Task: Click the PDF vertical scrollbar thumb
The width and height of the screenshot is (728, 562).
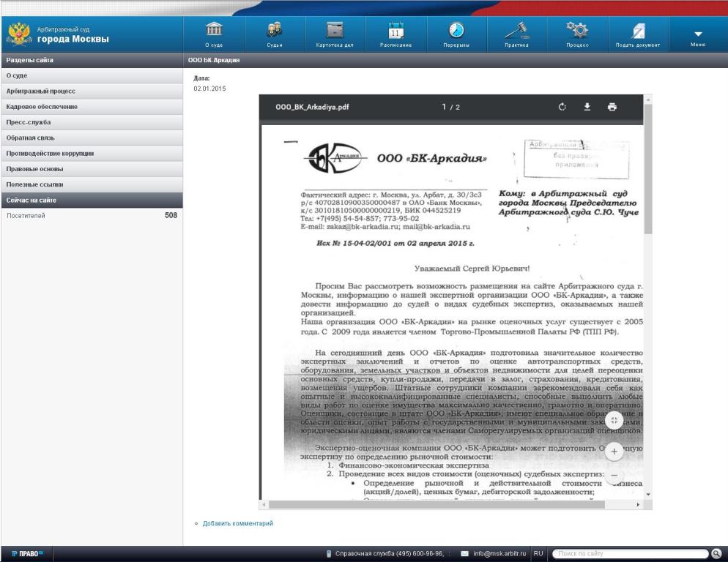Action: (x=648, y=169)
